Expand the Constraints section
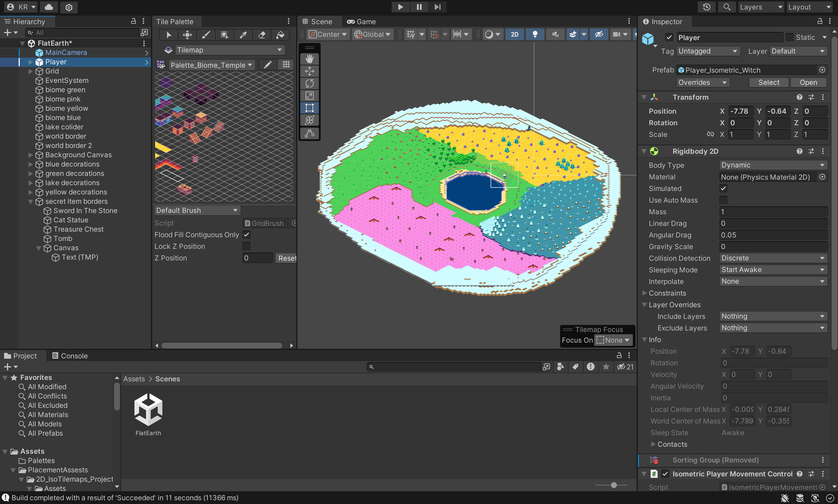 644,293
